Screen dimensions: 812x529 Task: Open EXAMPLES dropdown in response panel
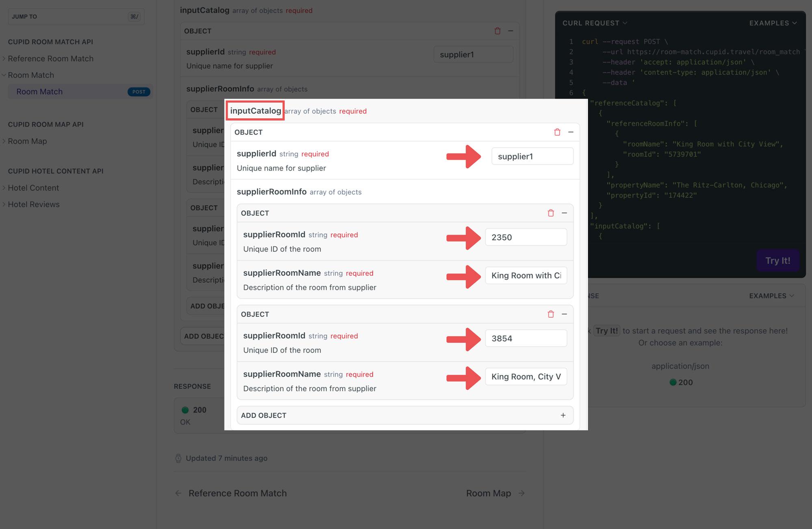pyautogui.click(x=771, y=296)
